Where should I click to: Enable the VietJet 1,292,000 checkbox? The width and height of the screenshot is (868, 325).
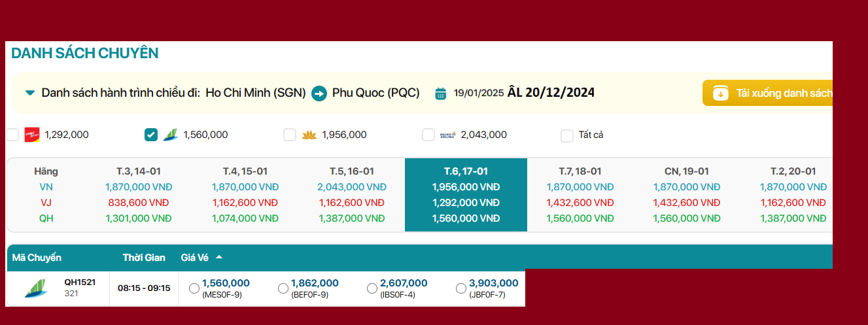(x=13, y=135)
